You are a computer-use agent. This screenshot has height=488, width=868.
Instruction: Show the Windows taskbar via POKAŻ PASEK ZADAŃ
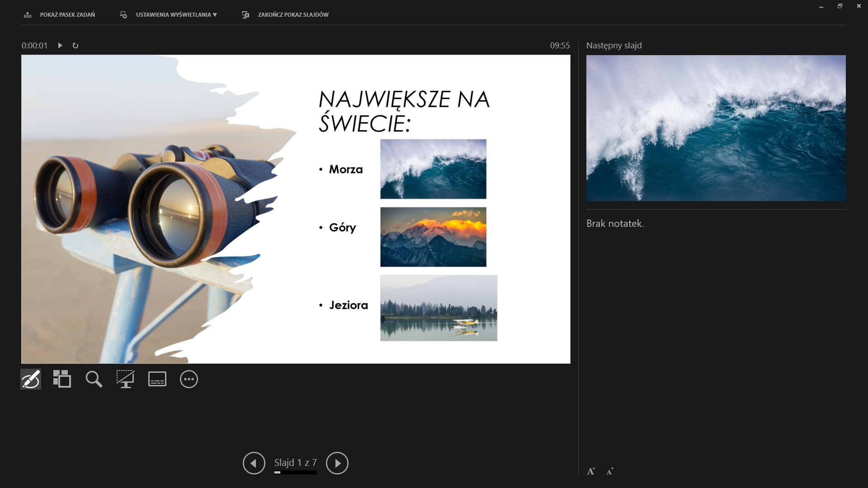point(59,14)
